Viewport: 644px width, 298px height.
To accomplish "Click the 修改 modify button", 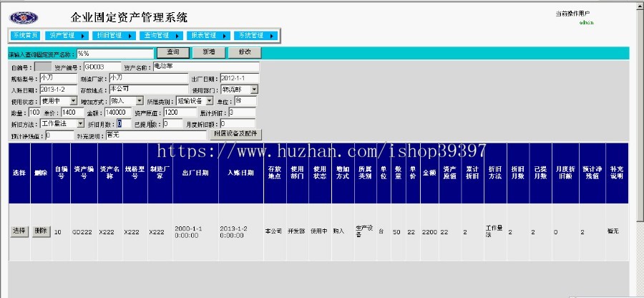I will (245, 52).
